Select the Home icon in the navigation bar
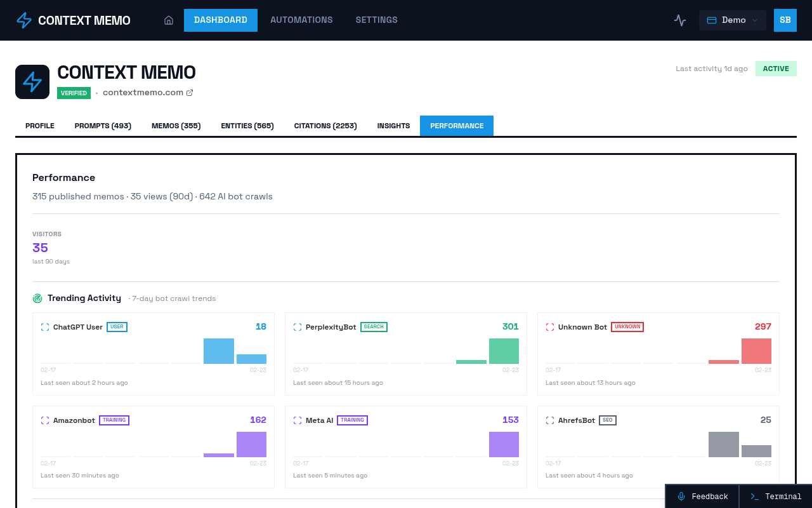Screen dimensions: 812x508 tap(168, 20)
